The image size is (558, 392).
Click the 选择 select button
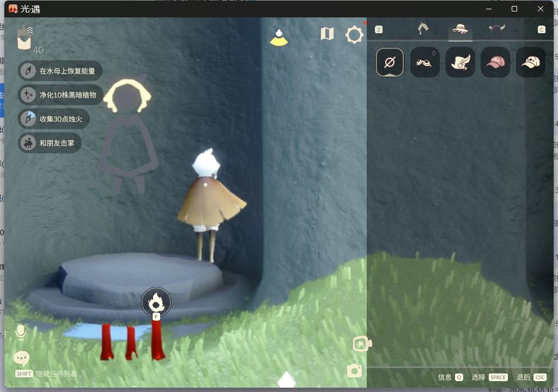(x=489, y=377)
